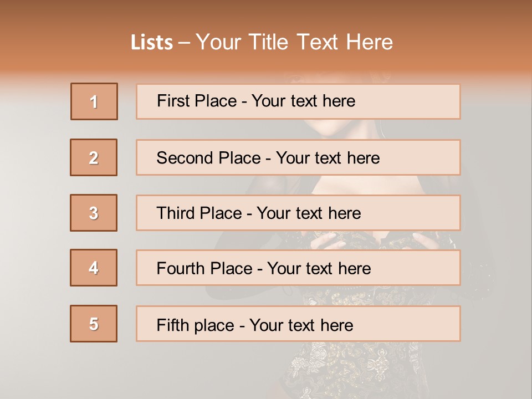Select the First Place text bar

[298, 101]
